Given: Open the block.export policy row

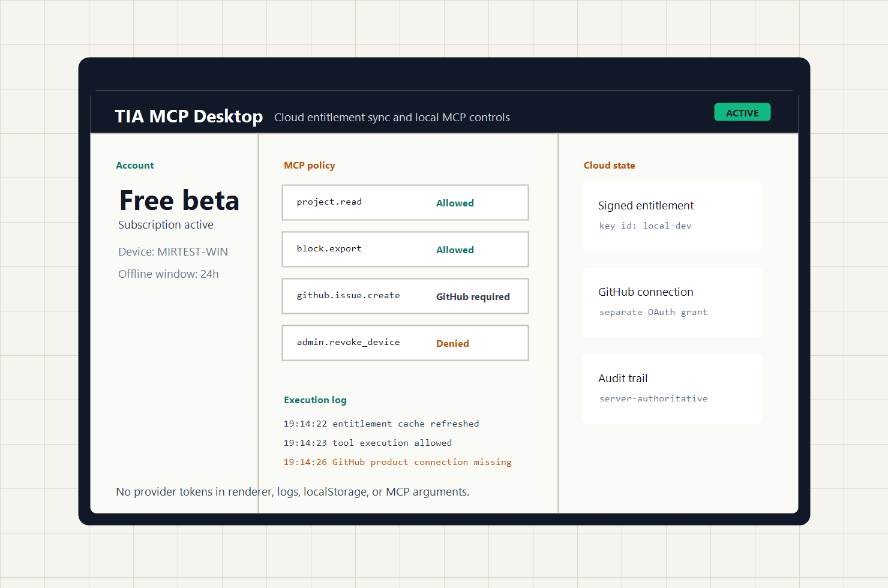Looking at the screenshot, I should point(405,250).
